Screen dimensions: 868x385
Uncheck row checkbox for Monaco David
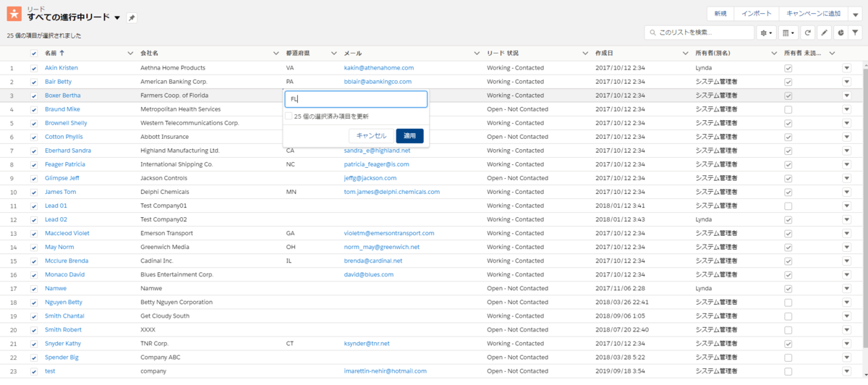pos(34,274)
